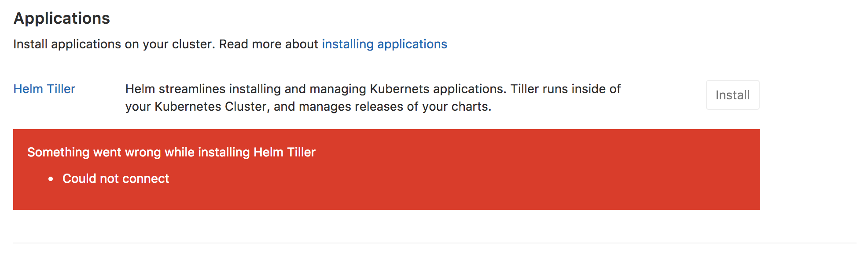868x254 pixels.
Task: Open the Helm Tiller link
Action: point(44,89)
